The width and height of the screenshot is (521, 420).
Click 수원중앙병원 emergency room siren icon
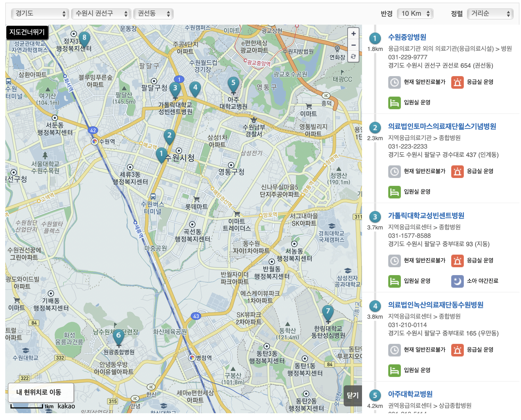pyautogui.click(x=457, y=82)
